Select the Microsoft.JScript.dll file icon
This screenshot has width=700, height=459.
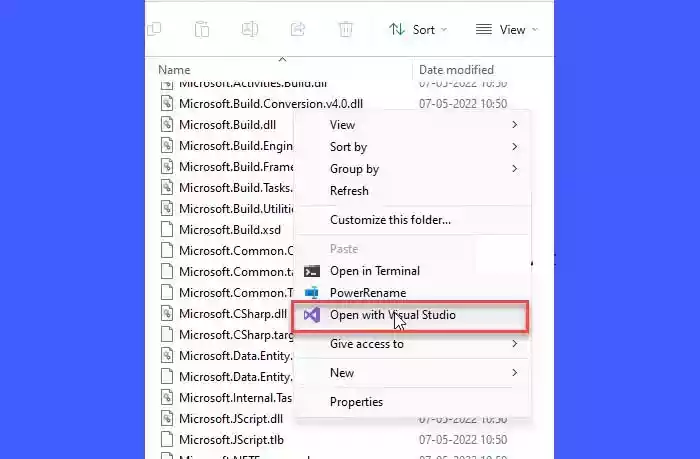pyautogui.click(x=167, y=417)
